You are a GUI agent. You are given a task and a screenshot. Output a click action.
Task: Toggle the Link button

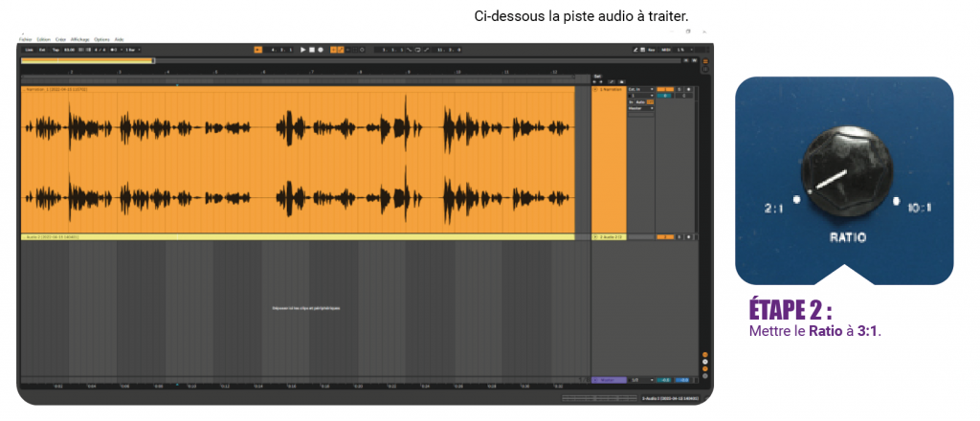click(28, 50)
